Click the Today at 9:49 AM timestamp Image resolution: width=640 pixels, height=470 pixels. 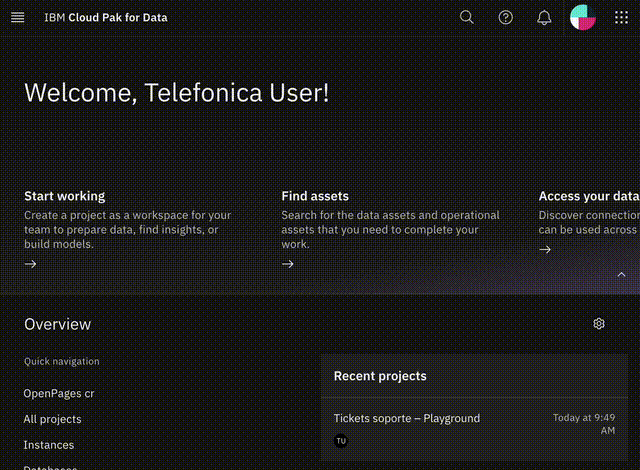pyautogui.click(x=584, y=424)
